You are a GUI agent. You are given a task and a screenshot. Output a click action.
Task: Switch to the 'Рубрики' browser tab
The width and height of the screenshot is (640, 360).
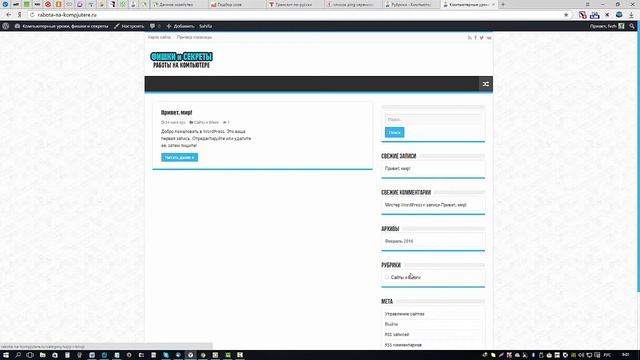tap(411, 4)
